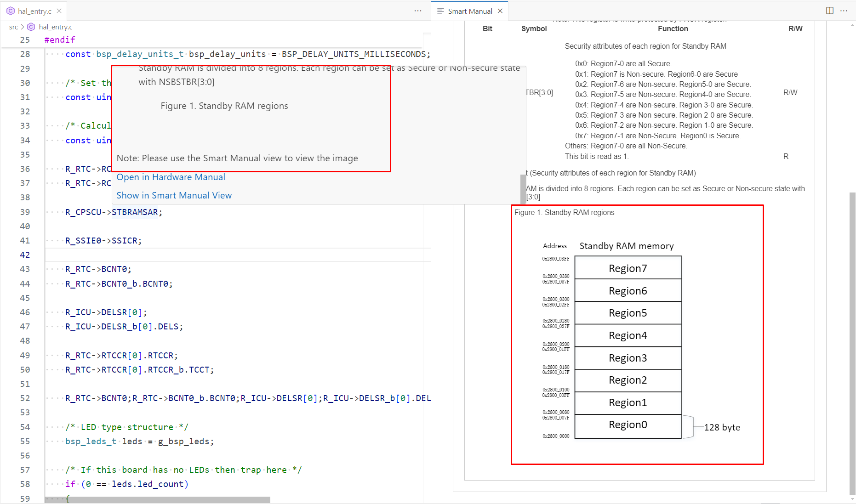
Task: Click the C file icon on hal_entry.c tab
Action: tap(10, 11)
